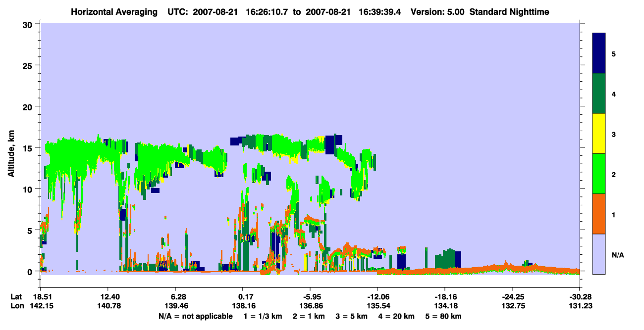Click the y-axis tick label 0
The width and height of the screenshot is (644, 330).
(x=31, y=272)
